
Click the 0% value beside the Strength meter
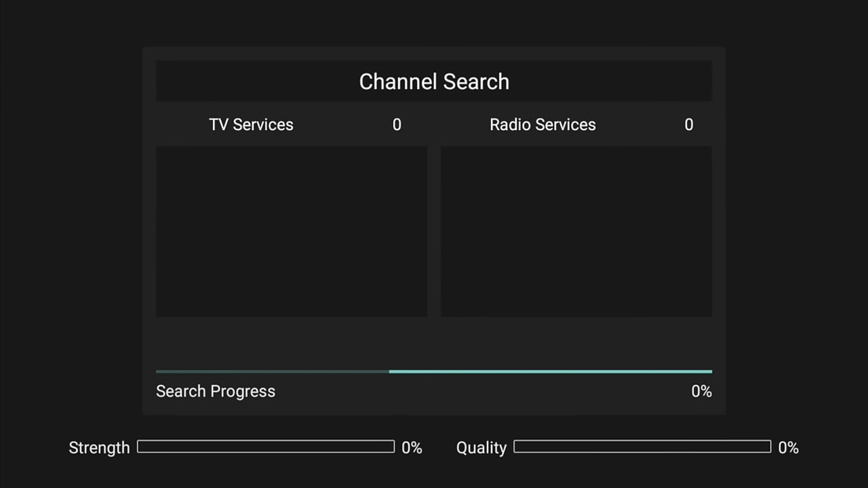point(412,447)
